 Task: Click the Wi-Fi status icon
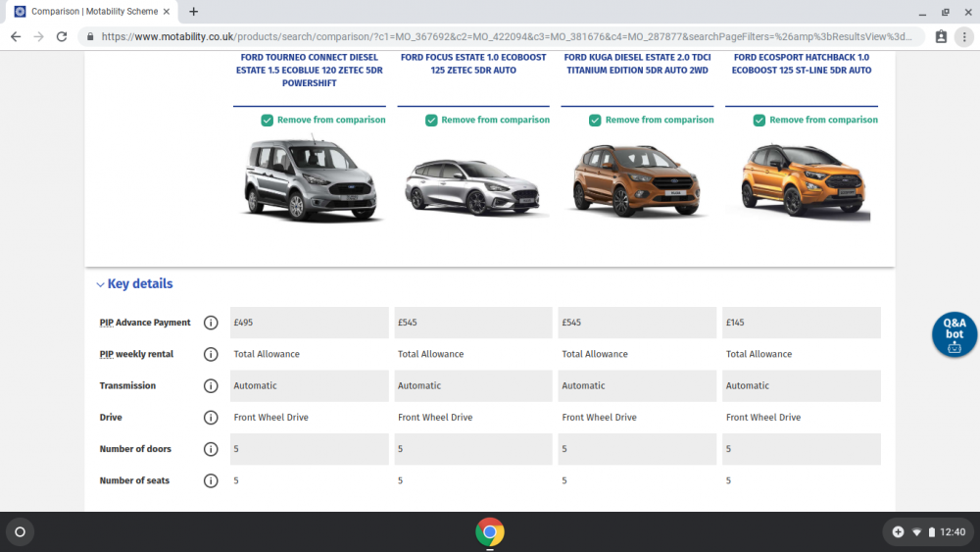click(x=916, y=532)
